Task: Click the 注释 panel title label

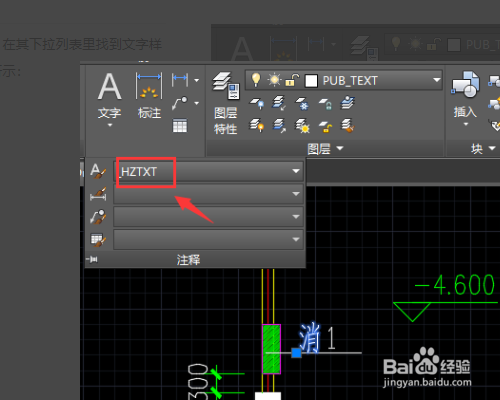Action: click(188, 260)
